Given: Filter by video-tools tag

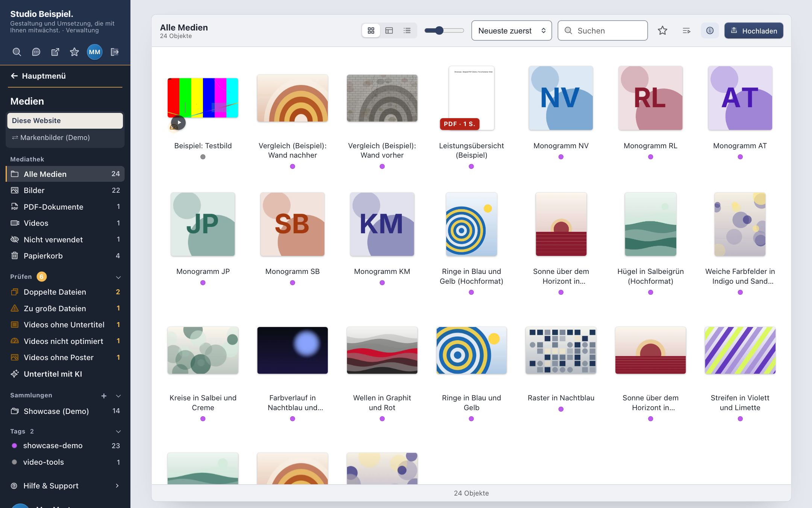Looking at the screenshot, I should point(65,462).
